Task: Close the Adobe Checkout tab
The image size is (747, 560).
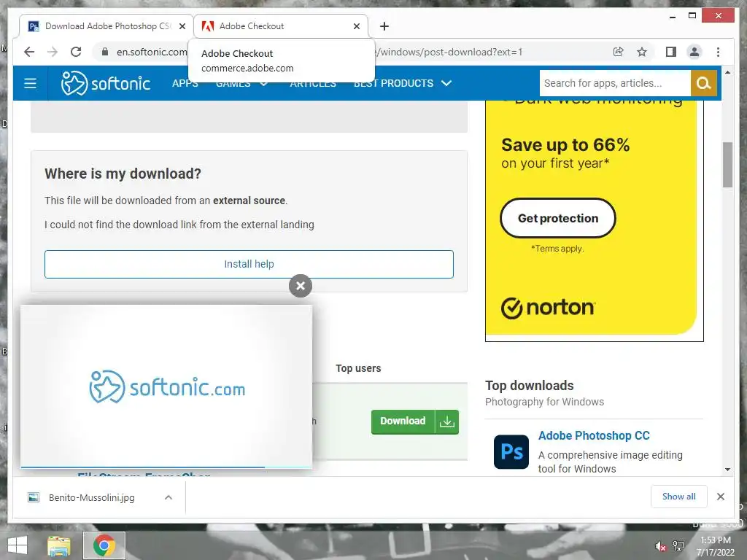Action: 356,26
